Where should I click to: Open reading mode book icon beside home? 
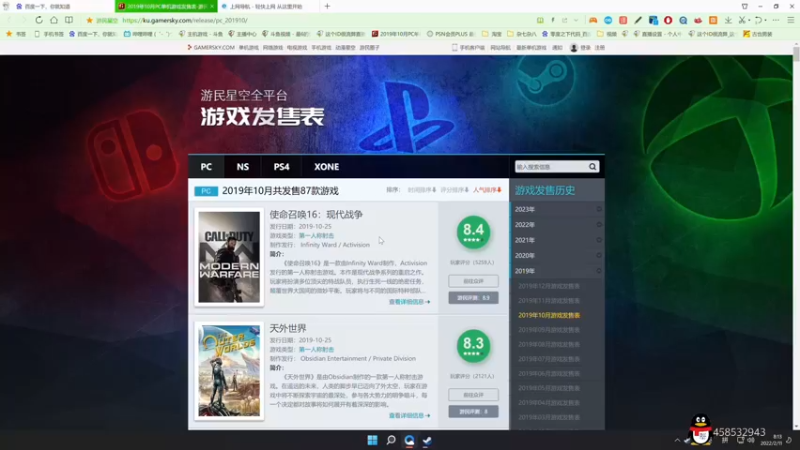[68, 20]
